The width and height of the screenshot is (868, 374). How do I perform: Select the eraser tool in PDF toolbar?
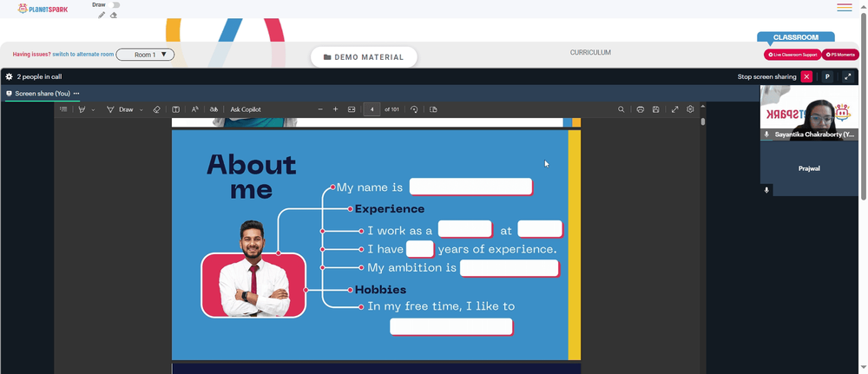click(156, 109)
